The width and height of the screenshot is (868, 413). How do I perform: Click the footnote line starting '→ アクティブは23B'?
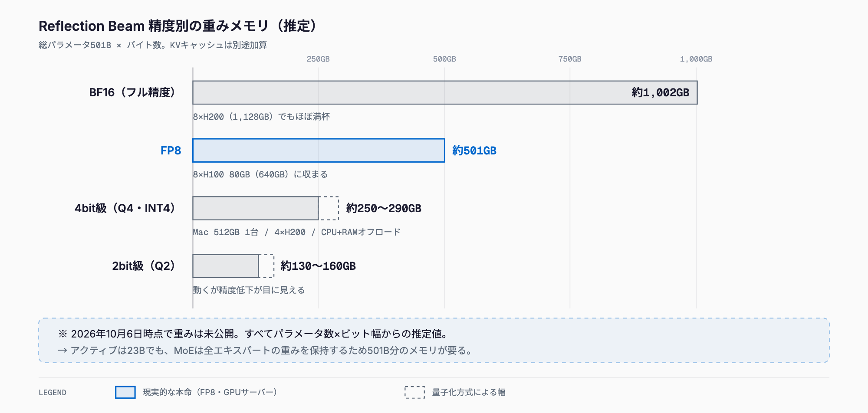[265, 350]
